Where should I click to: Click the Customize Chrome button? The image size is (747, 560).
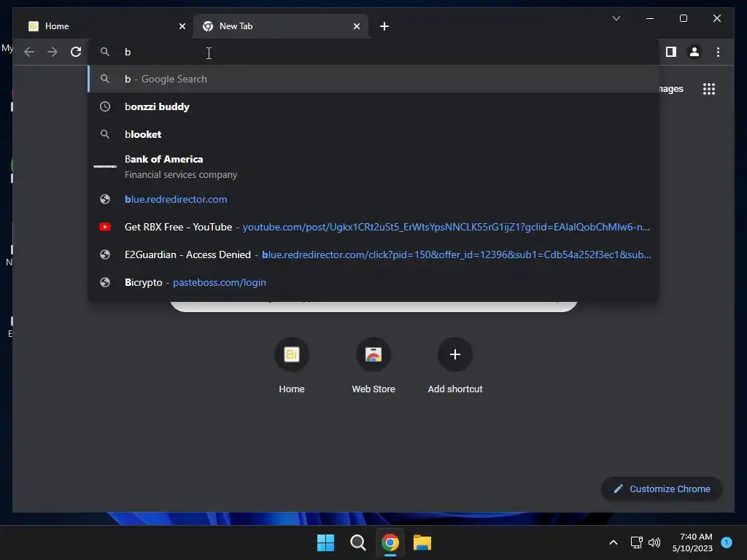(x=662, y=489)
